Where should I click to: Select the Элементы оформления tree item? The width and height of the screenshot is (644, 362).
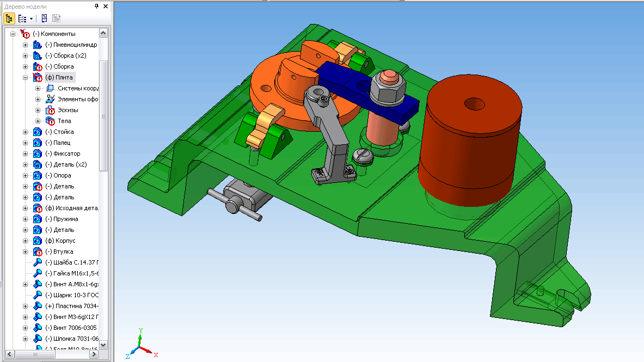pos(78,99)
